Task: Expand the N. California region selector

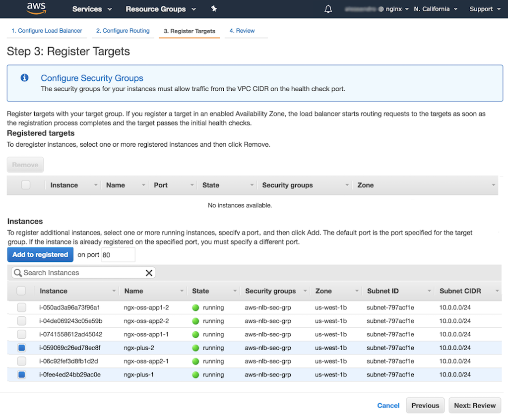Action: (435, 9)
